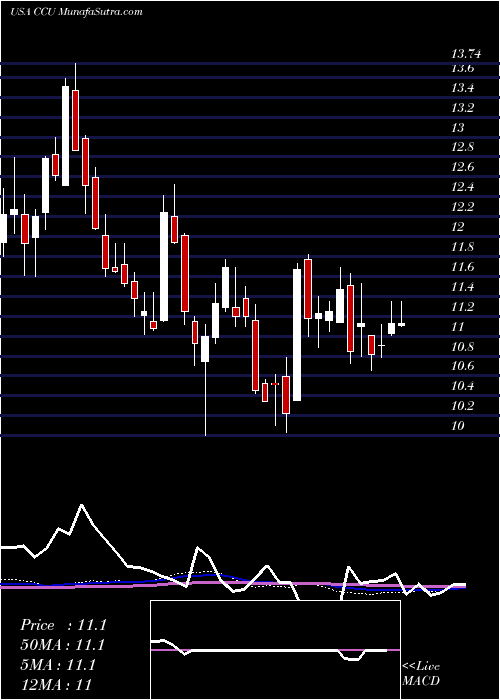Click the 50MA : 11.1 readout

point(62,645)
